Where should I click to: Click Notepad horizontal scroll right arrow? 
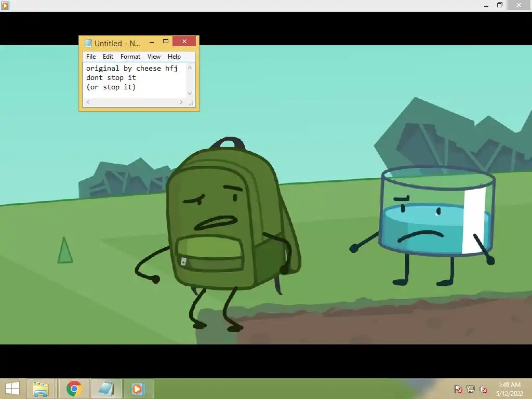click(x=181, y=102)
